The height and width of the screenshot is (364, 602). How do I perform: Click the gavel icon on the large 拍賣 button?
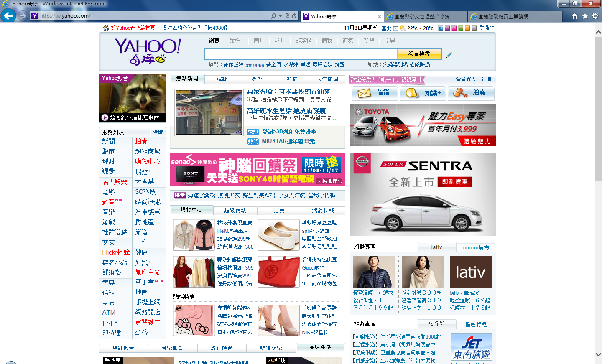(x=460, y=93)
